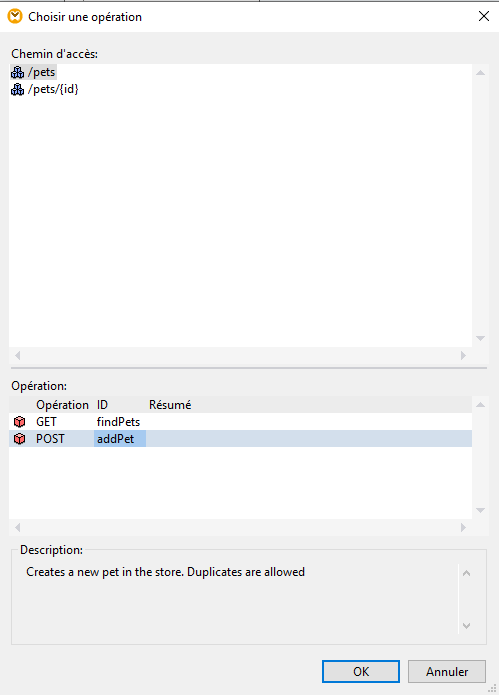Screen dimensions: 499x695
Task: Click the Opération column header
Action: (x=62, y=405)
